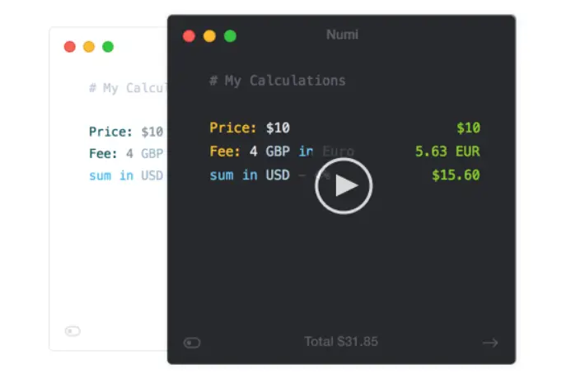The height and width of the screenshot is (392, 585).
Task: Minimize the dark Numi window
Action: [x=209, y=36]
